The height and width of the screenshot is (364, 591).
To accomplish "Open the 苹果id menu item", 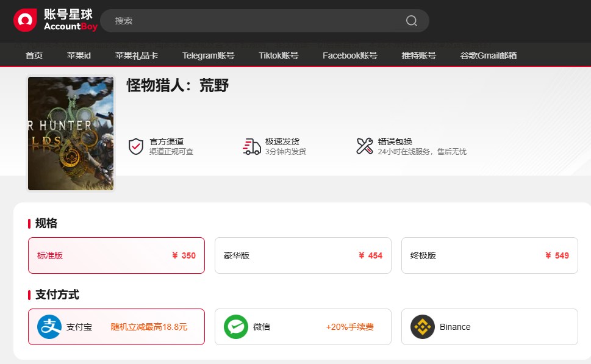I will (x=79, y=55).
